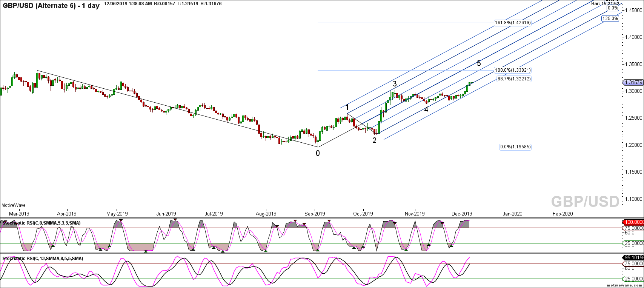The image size is (644, 288).
Task: Click the MotiveWave label in the chart corner
Action: coord(14,205)
